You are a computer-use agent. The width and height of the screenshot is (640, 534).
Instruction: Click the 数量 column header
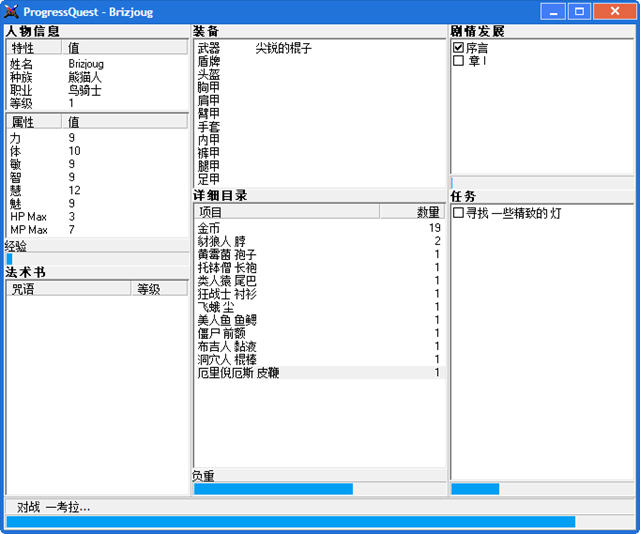tap(412, 212)
